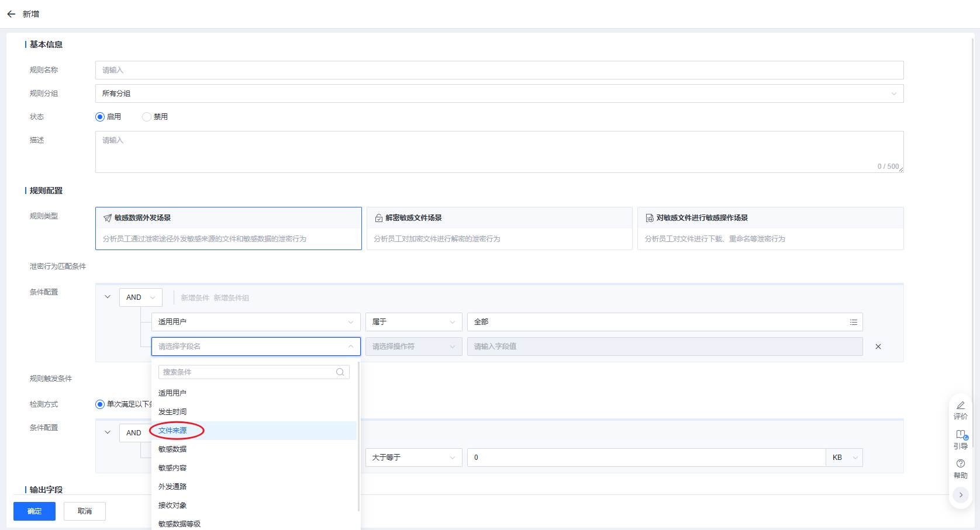Click the 确定 confirm button
Image resolution: width=980 pixels, height=530 pixels.
pos(34,511)
